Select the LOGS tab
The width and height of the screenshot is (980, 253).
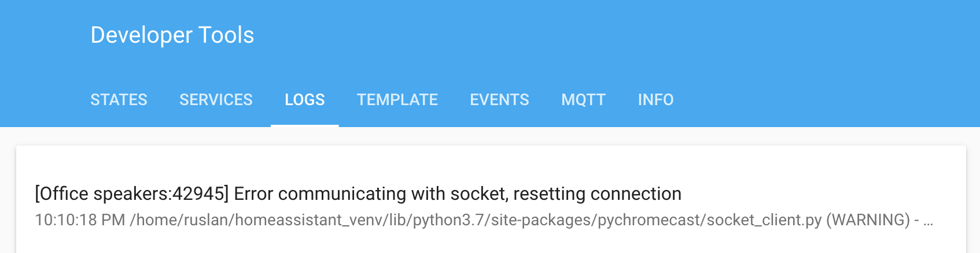point(305,100)
